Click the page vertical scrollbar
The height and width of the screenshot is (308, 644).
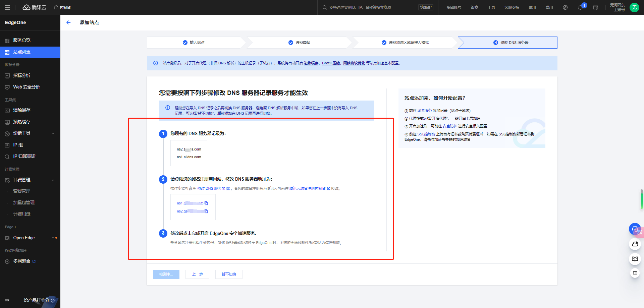(x=642, y=199)
